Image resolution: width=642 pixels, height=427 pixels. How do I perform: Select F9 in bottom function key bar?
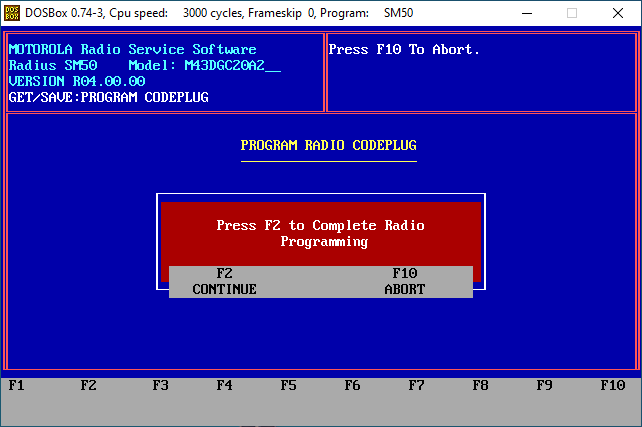[544, 385]
